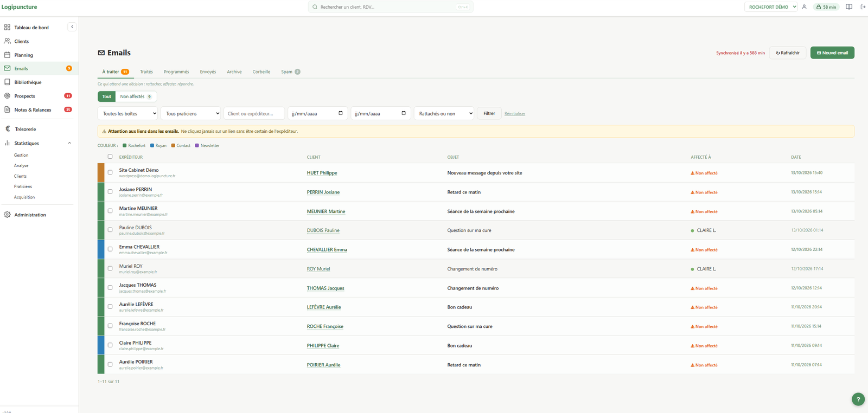Viewport: 868px width, 413px height.
Task: Open the Tous praticiens dropdown
Action: click(x=191, y=113)
